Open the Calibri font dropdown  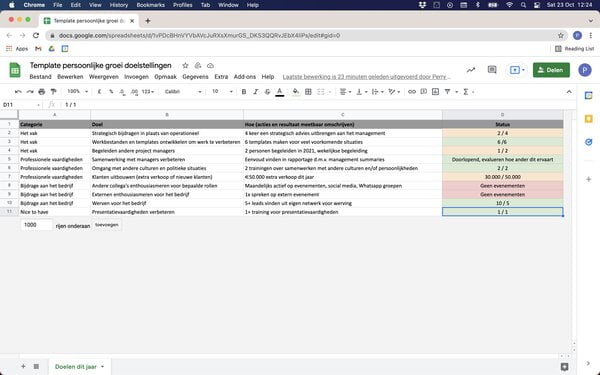[x=183, y=91]
